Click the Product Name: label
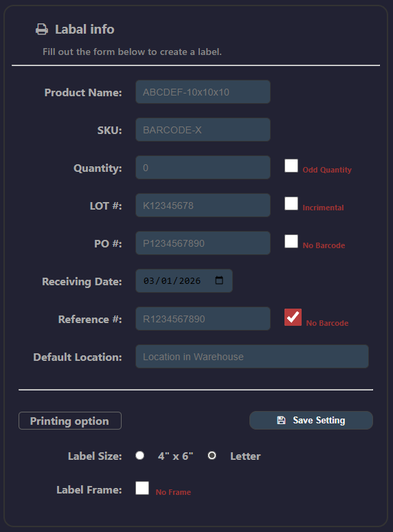The image size is (393, 532). [83, 92]
